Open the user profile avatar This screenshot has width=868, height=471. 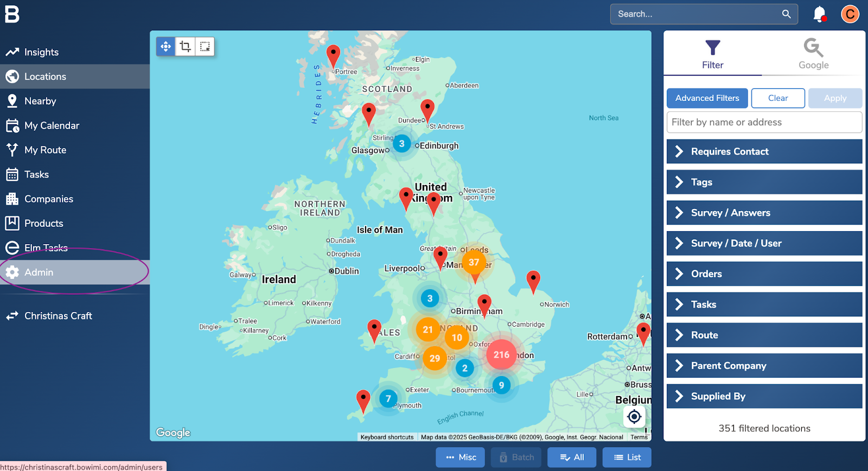click(850, 14)
